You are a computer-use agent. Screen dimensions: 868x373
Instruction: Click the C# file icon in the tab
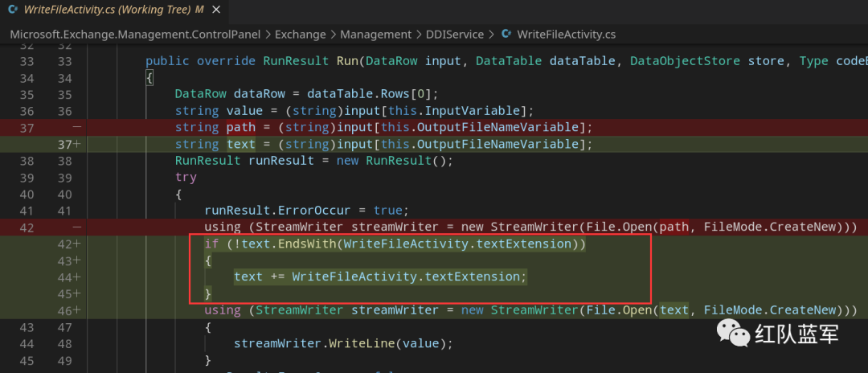[12, 10]
